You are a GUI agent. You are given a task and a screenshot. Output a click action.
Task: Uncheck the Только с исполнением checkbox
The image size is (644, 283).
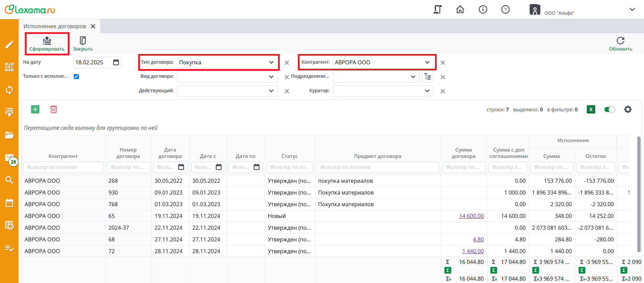click(x=76, y=76)
